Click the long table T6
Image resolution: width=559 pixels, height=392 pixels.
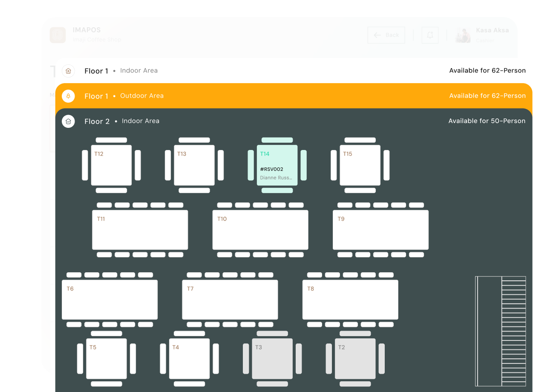(109, 299)
